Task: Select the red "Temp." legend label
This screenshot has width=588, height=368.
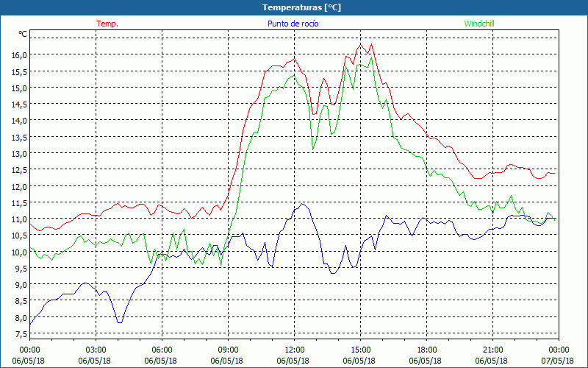Action: coord(107,24)
